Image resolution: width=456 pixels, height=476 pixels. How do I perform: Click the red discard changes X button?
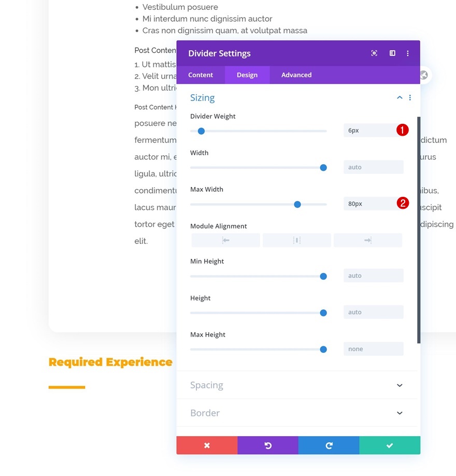pos(207,445)
